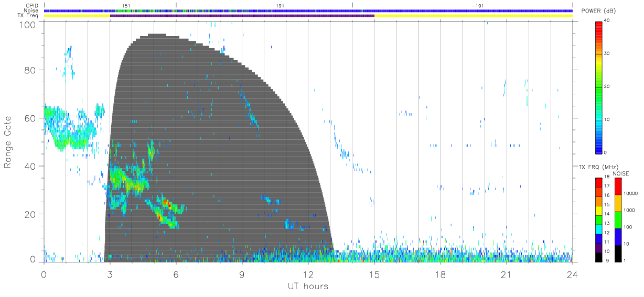Click the yellow TX Freq strip after 15 UT
Viewport: 644px width, 297px height.
[474, 16]
